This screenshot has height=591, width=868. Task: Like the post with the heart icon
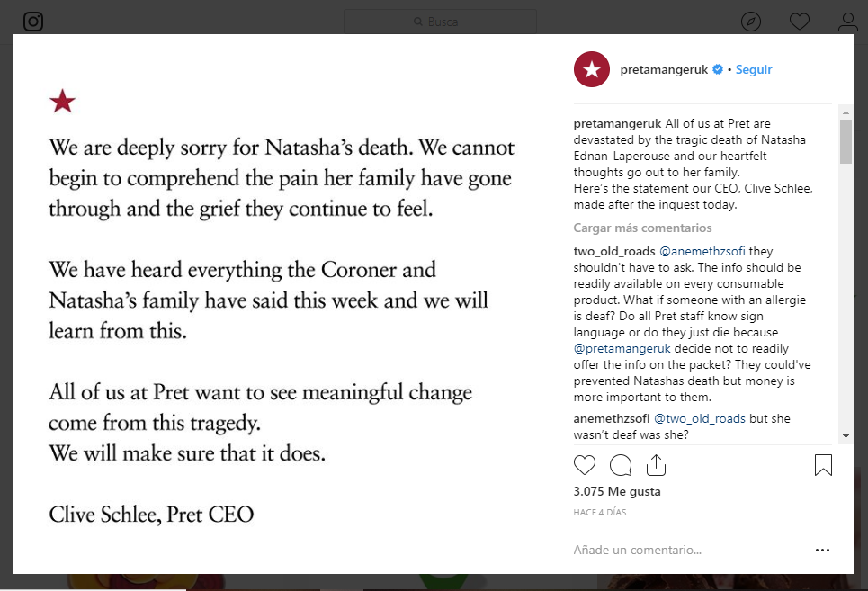[585, 465]
